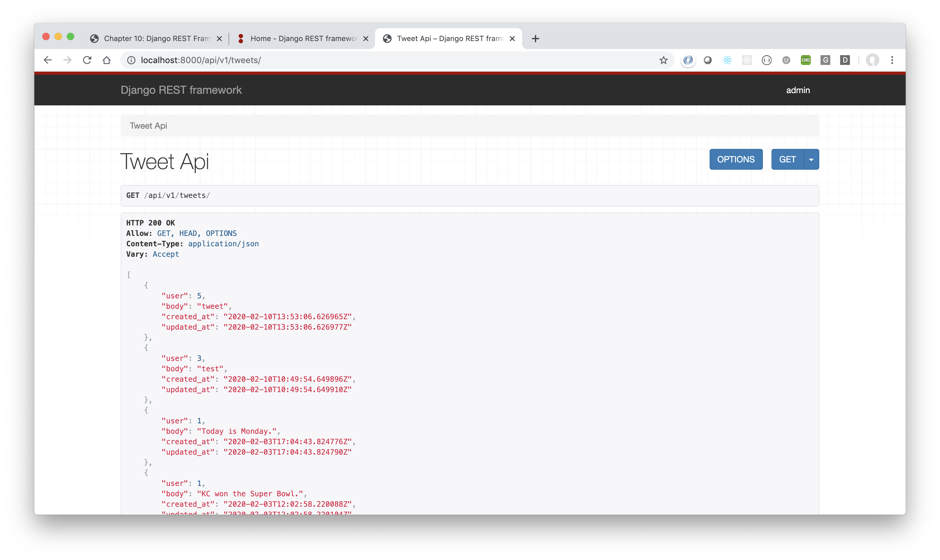Click the OPTIONS button

[x=735, y=159]
